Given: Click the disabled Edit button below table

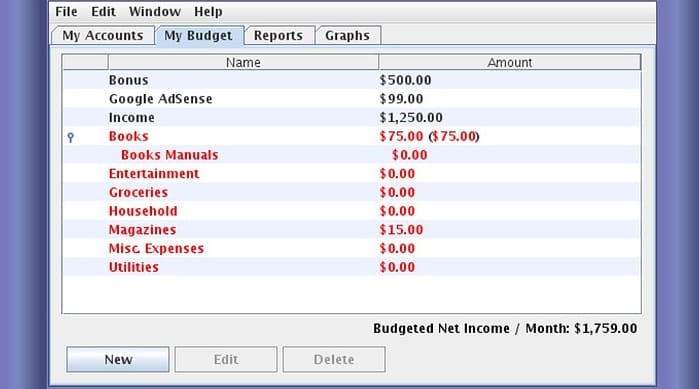Looking at the screenshot, I should click(226, 360).
